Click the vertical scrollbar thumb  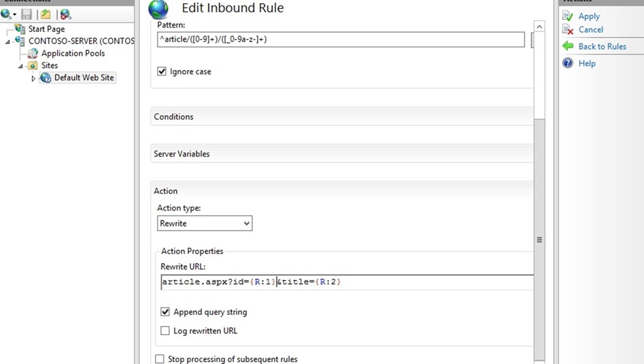[539, 239]
